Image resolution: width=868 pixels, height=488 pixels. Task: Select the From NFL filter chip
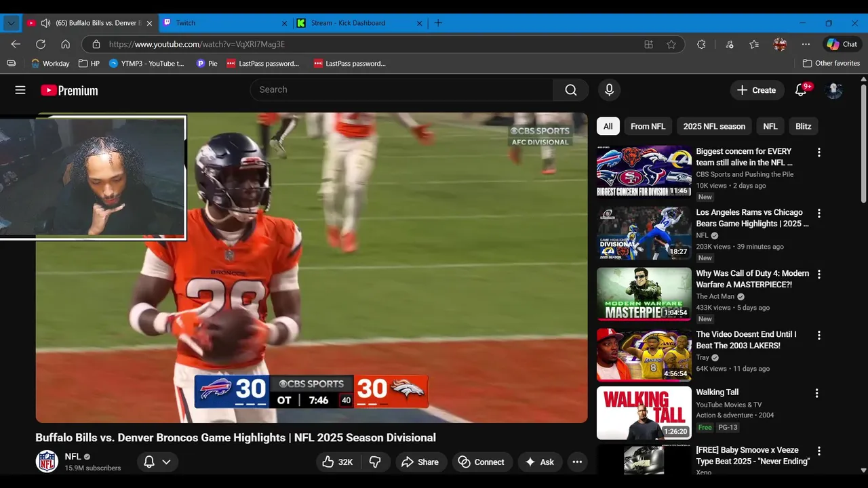point(648,126)
